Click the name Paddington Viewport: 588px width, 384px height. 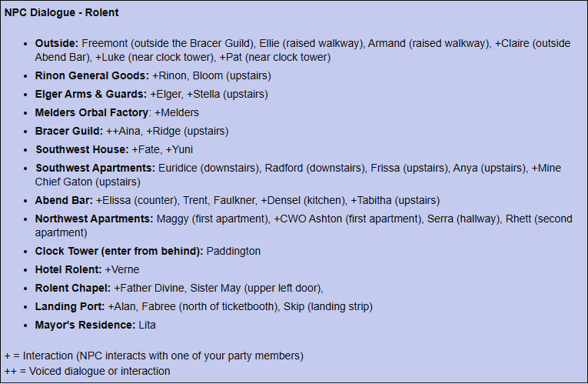click(x=233, y=251)
